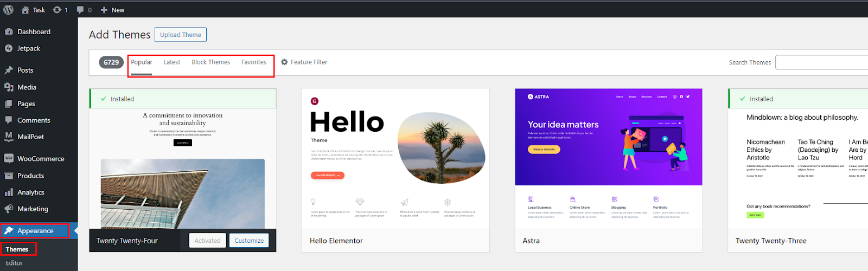Image resolution: width=868 pixels, height=271 pixels.
Task: Click the Appearance paintbrush icon
Action: [x=9, y=231]
